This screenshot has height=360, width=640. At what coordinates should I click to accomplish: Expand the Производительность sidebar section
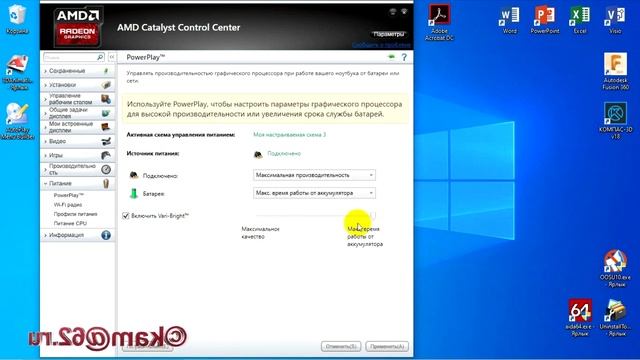(78, 169)
